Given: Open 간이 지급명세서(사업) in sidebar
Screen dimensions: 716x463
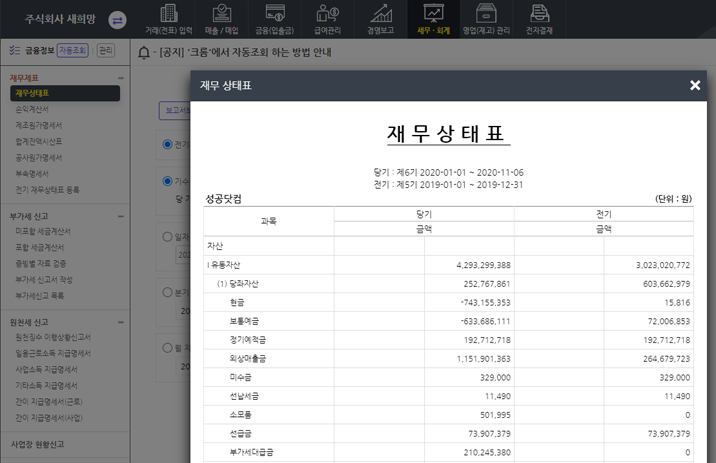Looking at the screenshot, I should tap(49, 417).
